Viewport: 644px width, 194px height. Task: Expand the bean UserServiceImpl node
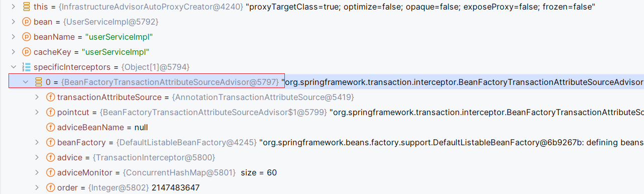pyautogui.click(x=13, y=22)
